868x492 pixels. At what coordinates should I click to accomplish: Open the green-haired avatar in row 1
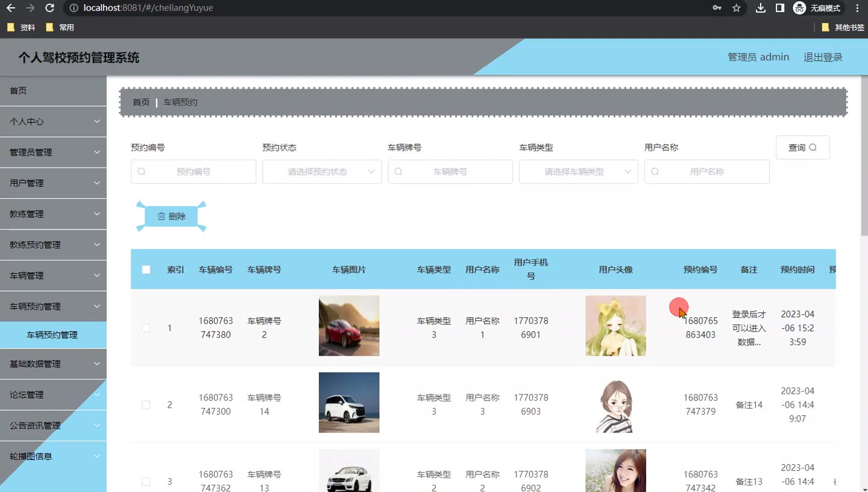pos(615,326)
